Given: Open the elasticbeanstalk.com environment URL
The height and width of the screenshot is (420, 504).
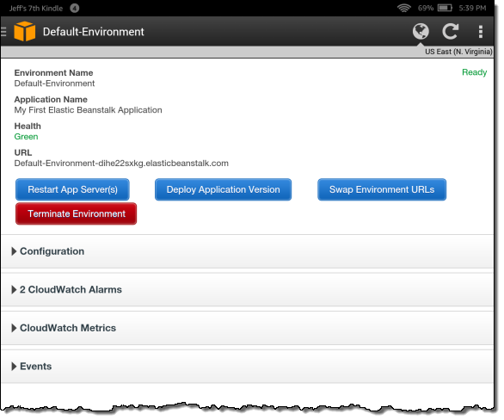Looking at the screenshot, I should click(x=121, y=164).
